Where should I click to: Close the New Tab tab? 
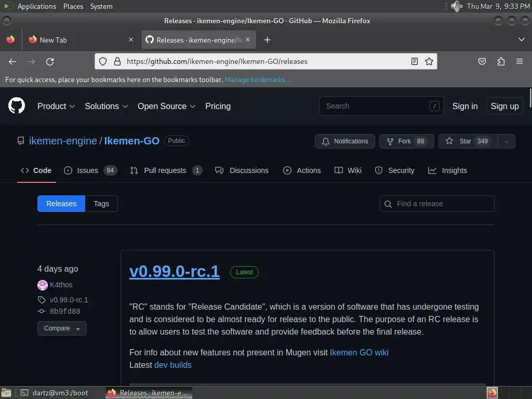131,39
